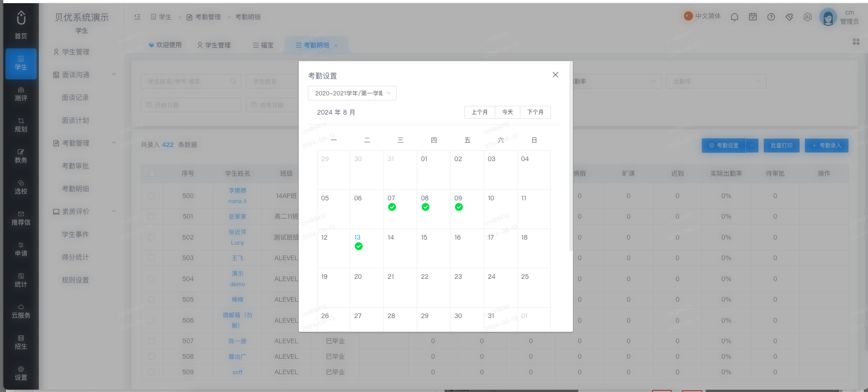Open the 设置 settings sidebar icon
The width and height of the screenshot is (868, 392).
click(21, 373)
